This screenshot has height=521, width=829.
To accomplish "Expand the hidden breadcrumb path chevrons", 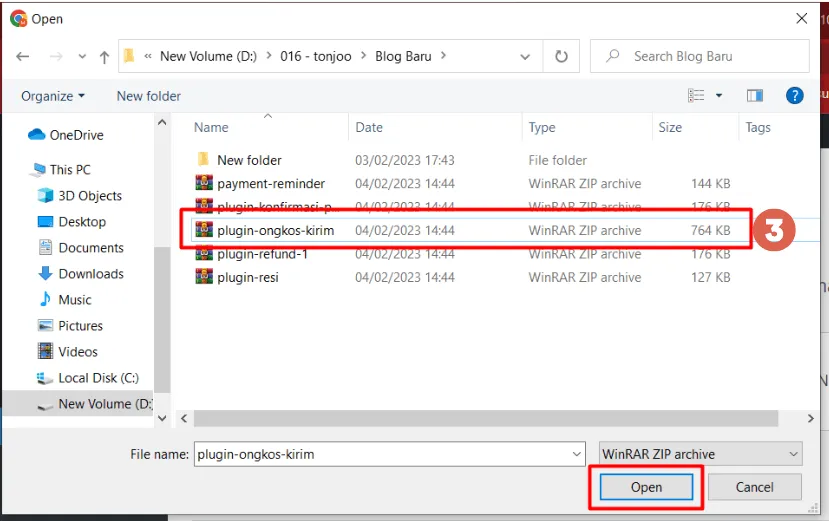I will [x=148, y=56].
